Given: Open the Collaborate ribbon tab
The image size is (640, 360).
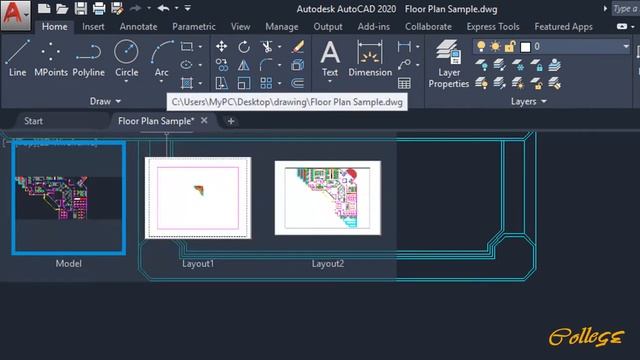Looking at the screenshot, I should [428, 27].
